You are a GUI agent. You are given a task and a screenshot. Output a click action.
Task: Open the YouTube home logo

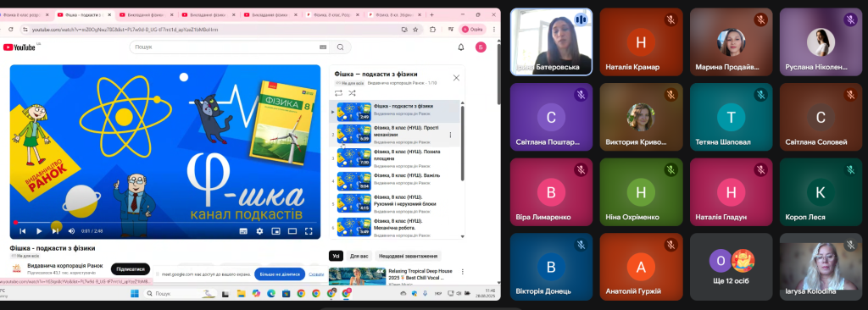coord(19,47)
